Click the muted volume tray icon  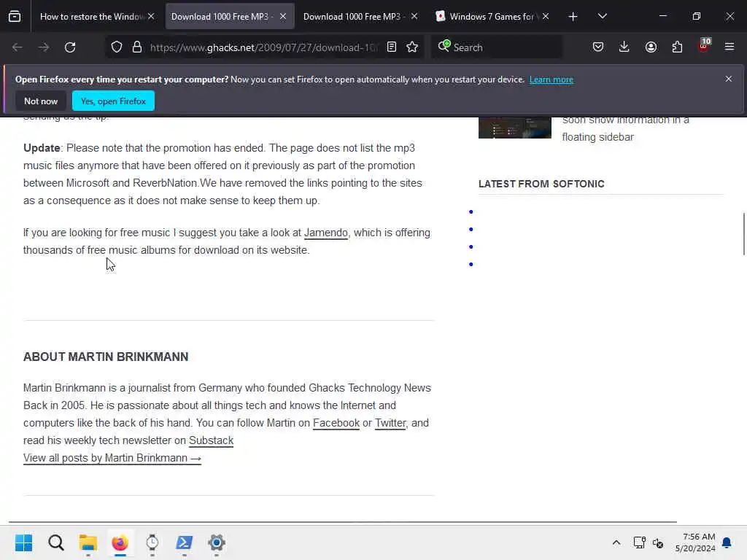[658, 542]
